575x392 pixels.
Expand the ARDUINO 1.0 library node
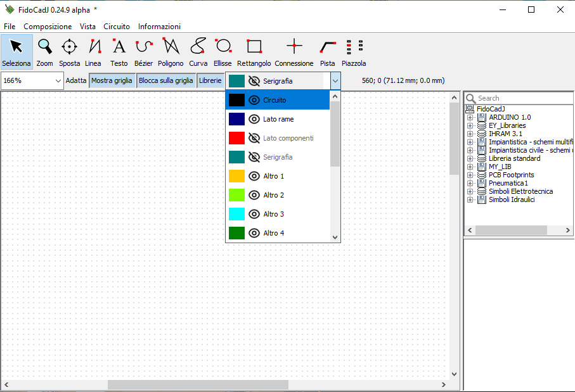470,117
